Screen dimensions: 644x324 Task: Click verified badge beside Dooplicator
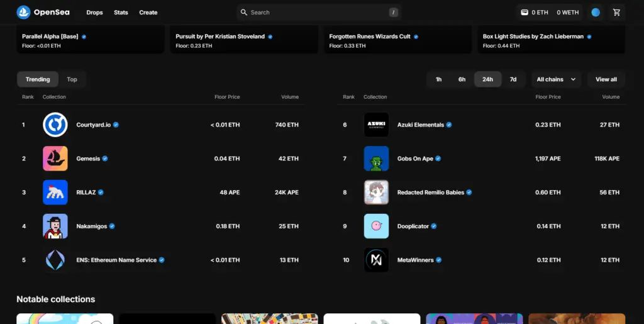coord(434,226)
